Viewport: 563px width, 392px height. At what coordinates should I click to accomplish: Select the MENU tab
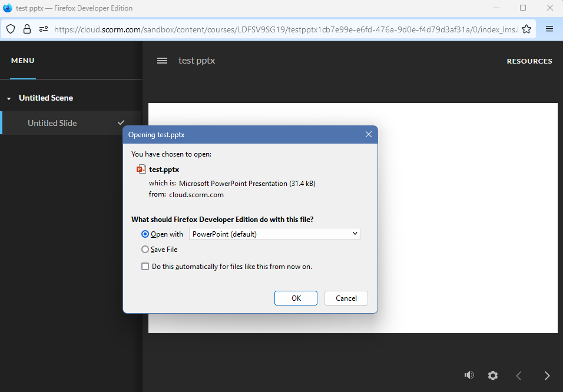click(x=22, y=61)
